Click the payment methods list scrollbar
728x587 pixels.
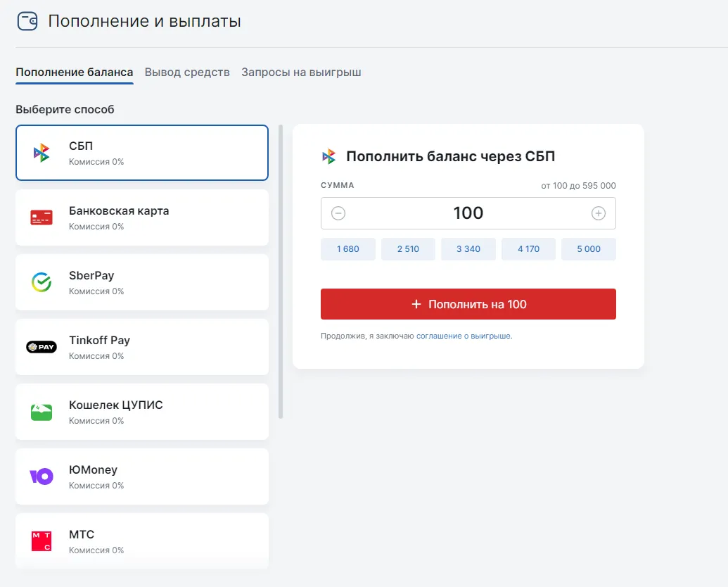[x=281, y=272]
